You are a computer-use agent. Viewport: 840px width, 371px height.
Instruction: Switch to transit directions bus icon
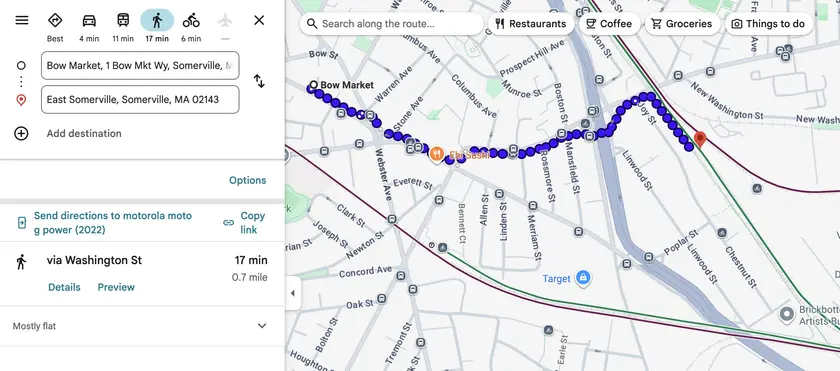(123, 20)
